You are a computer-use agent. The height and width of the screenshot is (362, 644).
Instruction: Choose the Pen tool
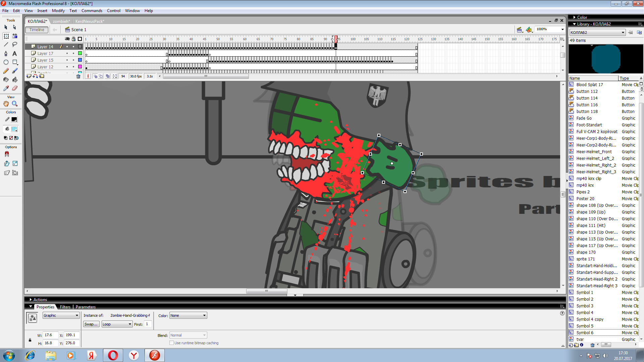(x=6, y=53)
